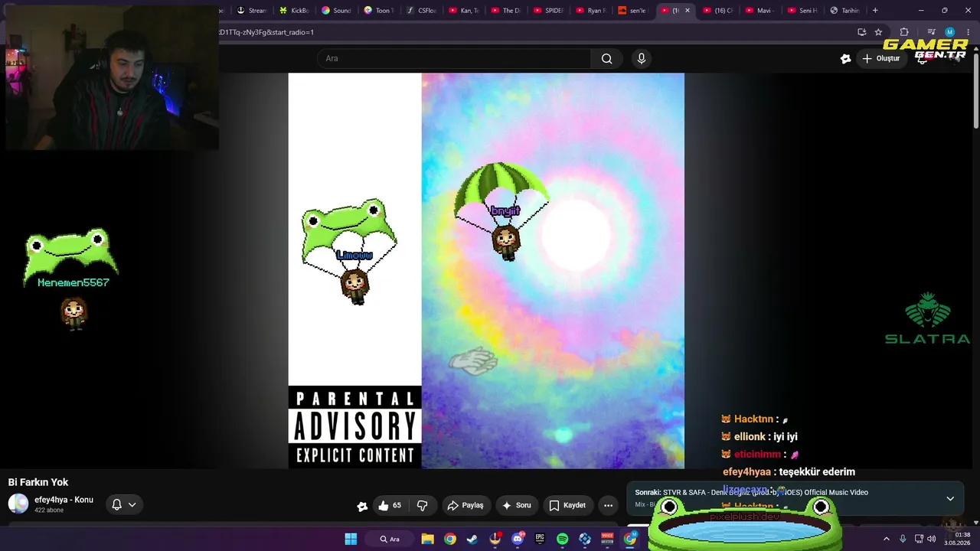Click the video title Bi Farkın Yok
980x551 pixels.
click(x=38, y=482)
